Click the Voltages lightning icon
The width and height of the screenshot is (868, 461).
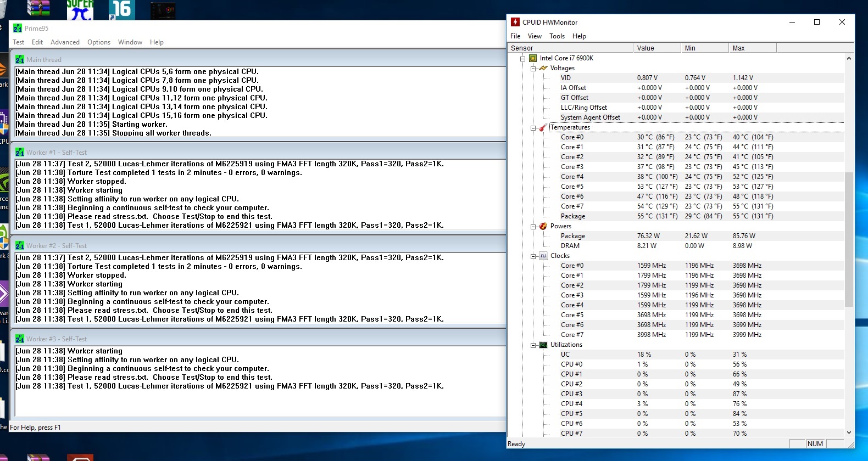tap(543, 68)
